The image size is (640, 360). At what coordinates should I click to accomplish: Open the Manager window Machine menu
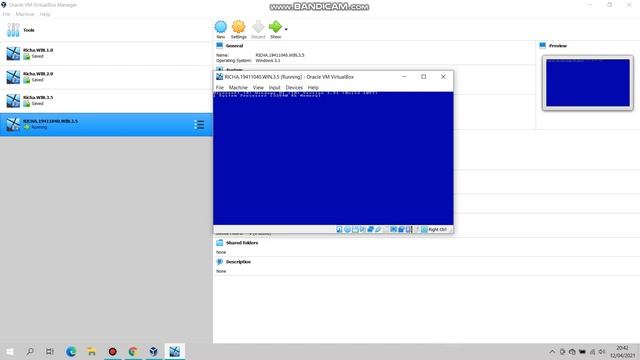25,14
